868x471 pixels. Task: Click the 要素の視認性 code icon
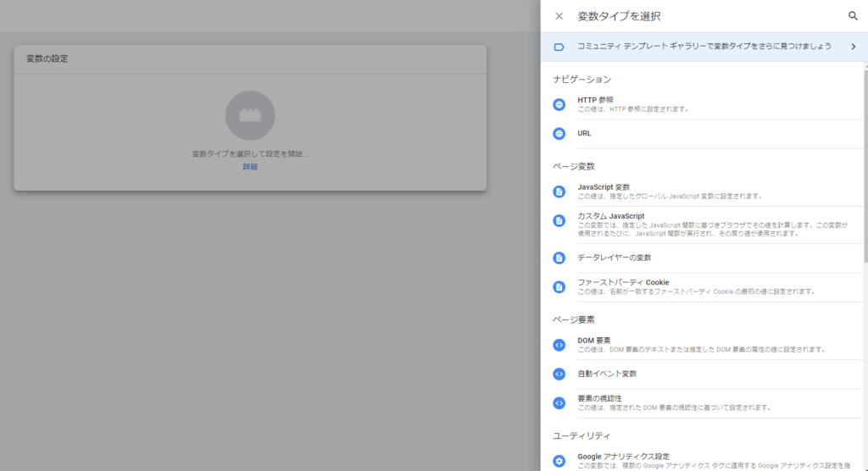pos(559,403)
